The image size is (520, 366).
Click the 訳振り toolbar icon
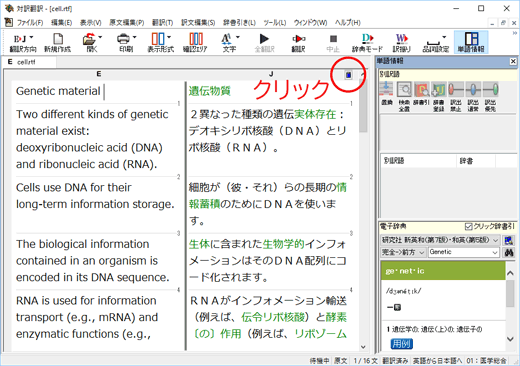point(402,42)
